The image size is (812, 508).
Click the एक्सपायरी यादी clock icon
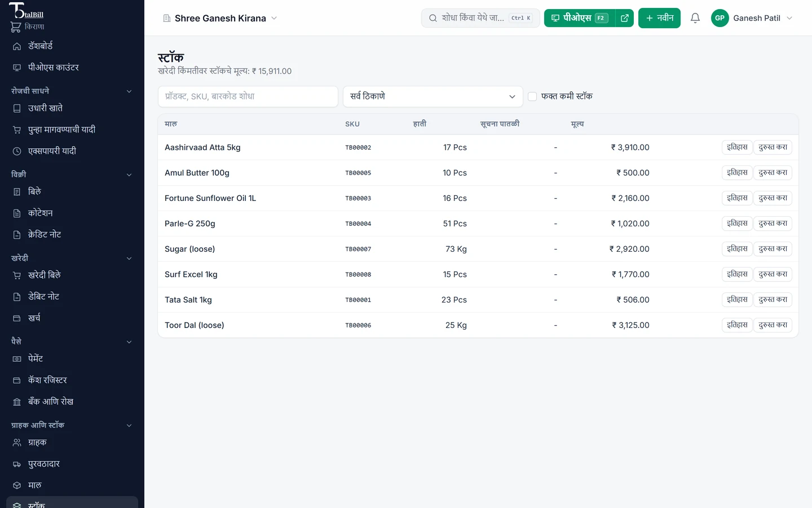point(17,151)
